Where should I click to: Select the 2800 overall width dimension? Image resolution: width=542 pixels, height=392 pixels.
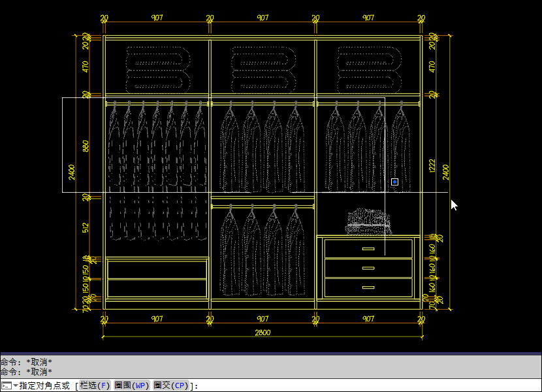click(x=263, y=333)
